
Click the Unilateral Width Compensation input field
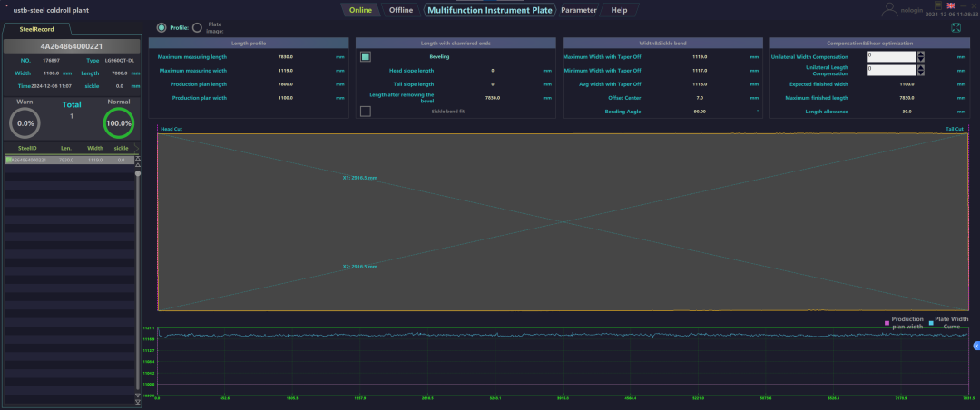(891, 56)
